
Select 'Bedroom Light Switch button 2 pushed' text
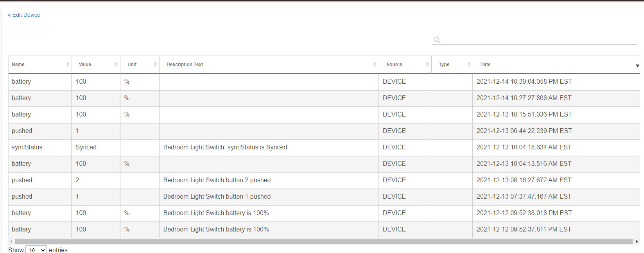click(217, 180)
